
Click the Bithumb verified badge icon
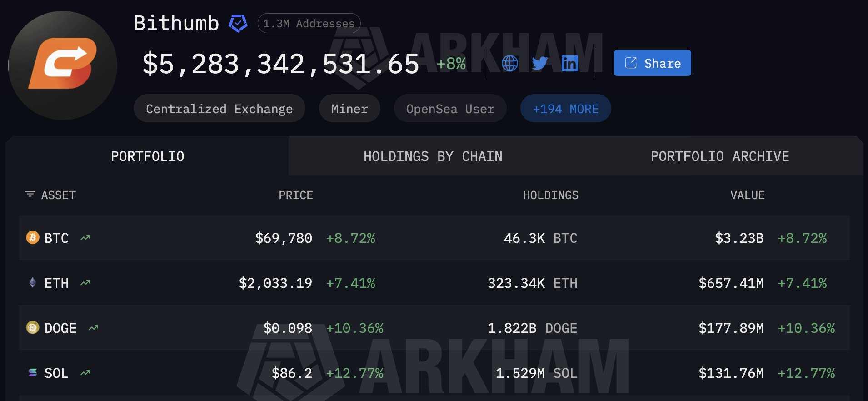point(238,23)
